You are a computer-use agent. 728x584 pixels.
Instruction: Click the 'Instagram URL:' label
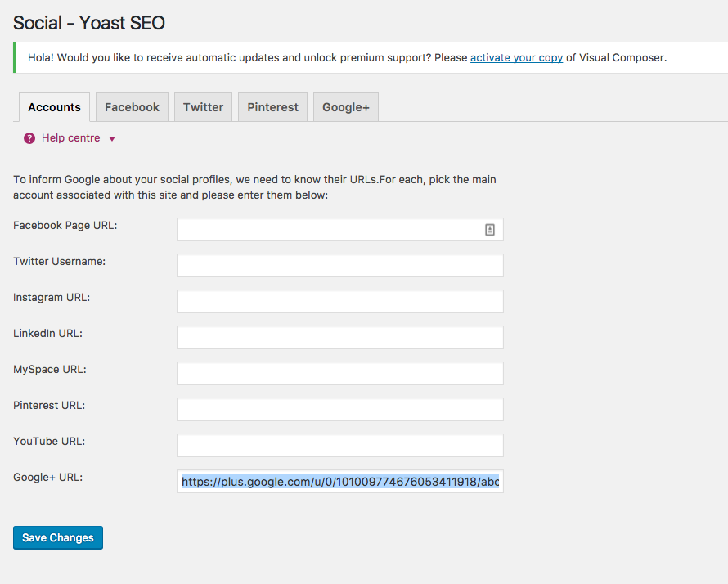[52, 298]
